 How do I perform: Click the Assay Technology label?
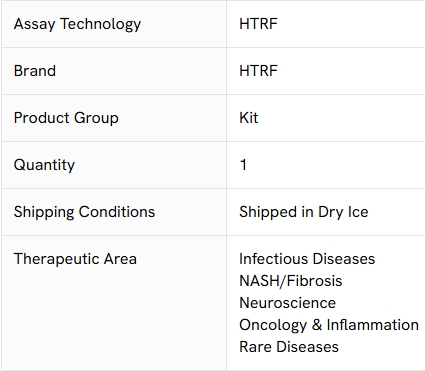coord(77,24)
